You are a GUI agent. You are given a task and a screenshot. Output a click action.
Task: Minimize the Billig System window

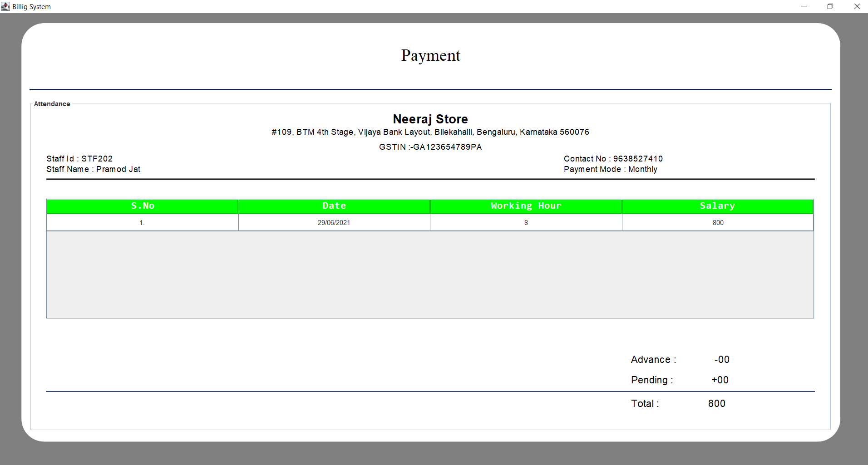tap(804, 6)
